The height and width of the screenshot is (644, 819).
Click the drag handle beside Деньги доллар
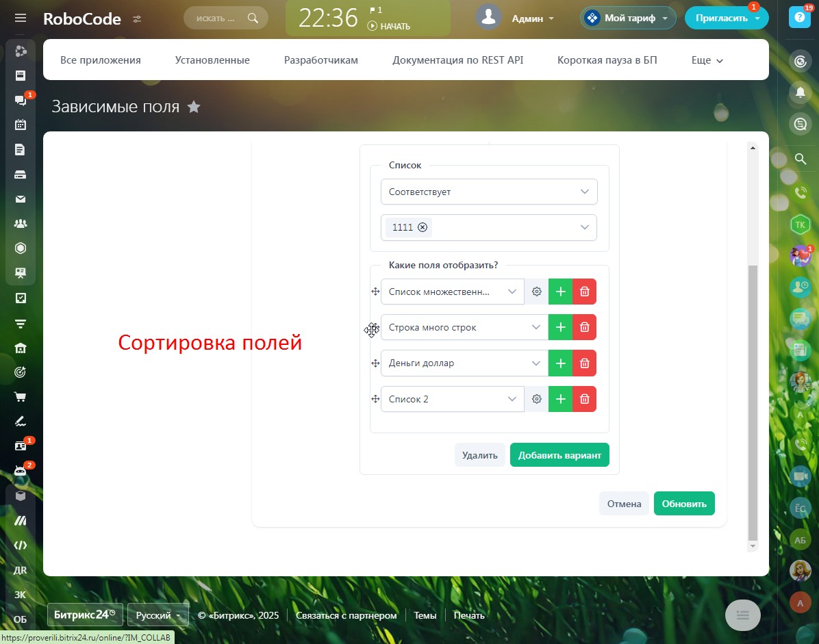[x=375, y=363]
